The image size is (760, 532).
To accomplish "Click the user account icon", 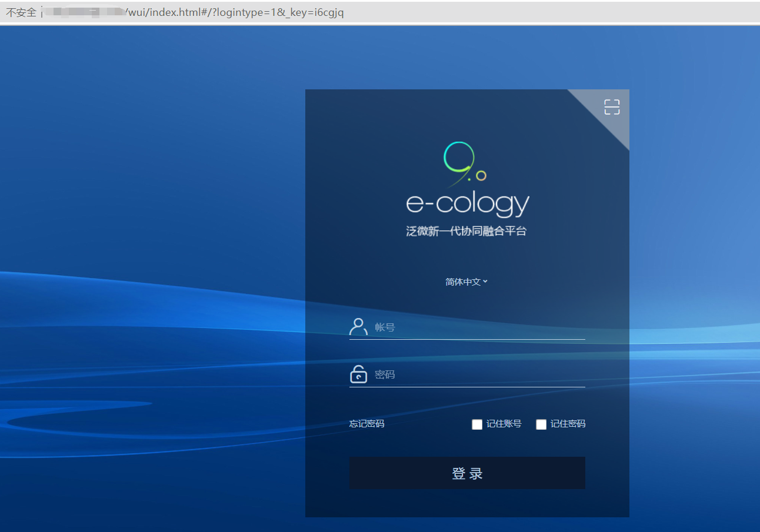I will pyautogui.click(x=358, y=326).
